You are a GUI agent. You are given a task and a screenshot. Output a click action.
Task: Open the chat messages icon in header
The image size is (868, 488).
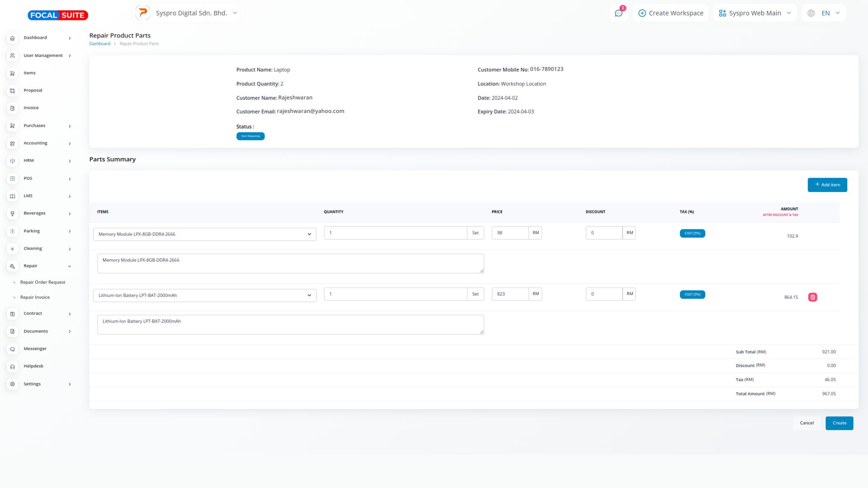[618, 13]
